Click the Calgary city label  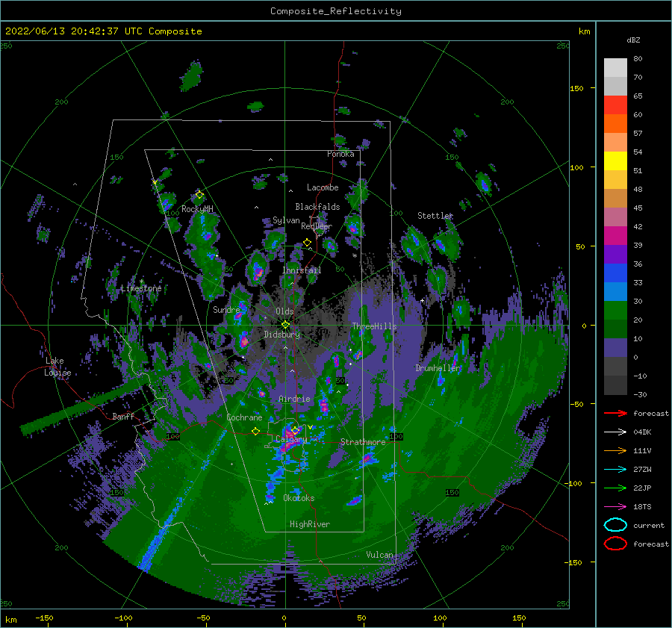(291, 439)
